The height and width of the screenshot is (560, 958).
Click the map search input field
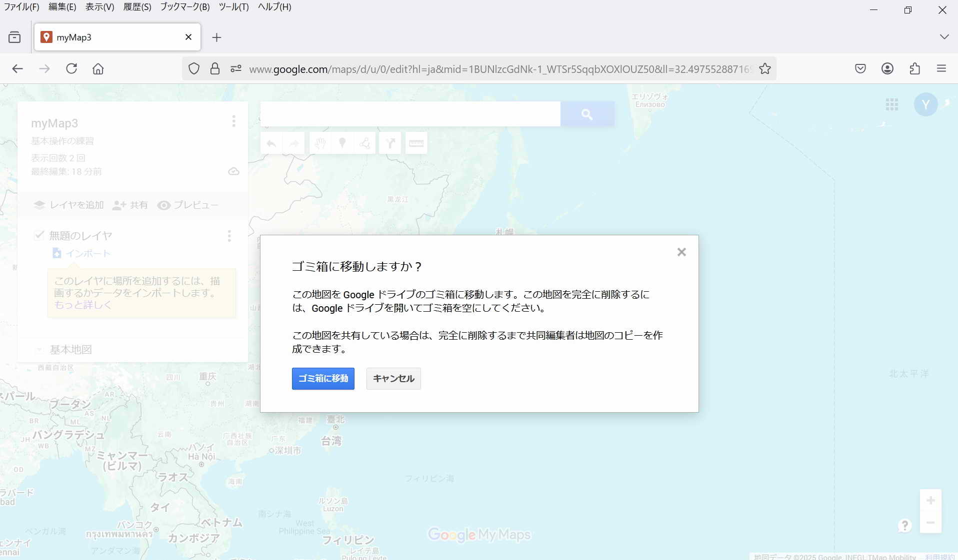pyautogui.click(x=410, y=114)
